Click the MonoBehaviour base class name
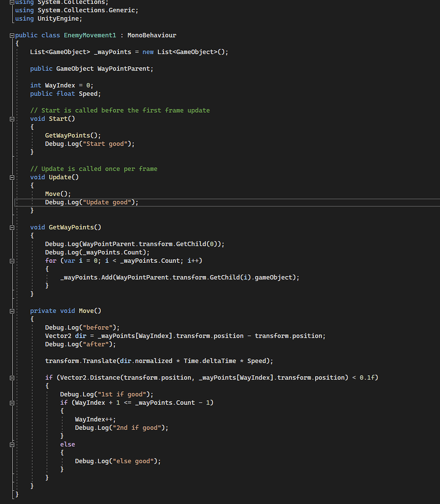Screen dimensions: 440x504 152,35
